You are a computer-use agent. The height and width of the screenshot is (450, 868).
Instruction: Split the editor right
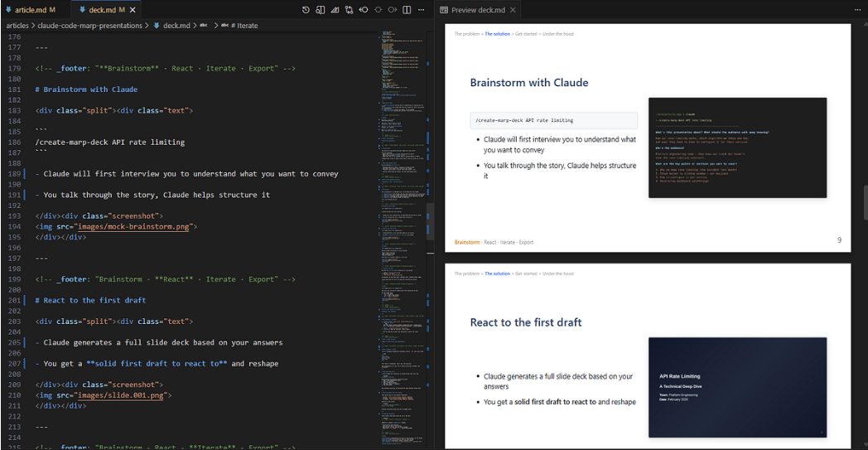[x=407, y=10]
